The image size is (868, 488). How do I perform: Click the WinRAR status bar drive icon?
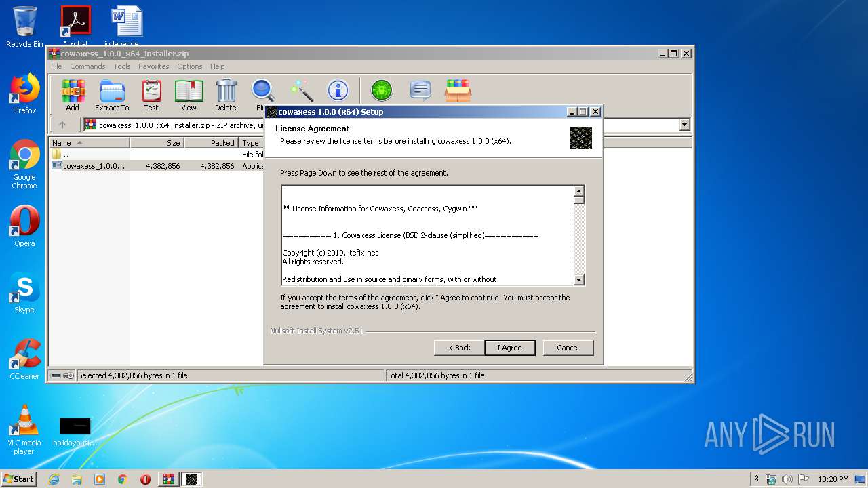tap(56, 375)
